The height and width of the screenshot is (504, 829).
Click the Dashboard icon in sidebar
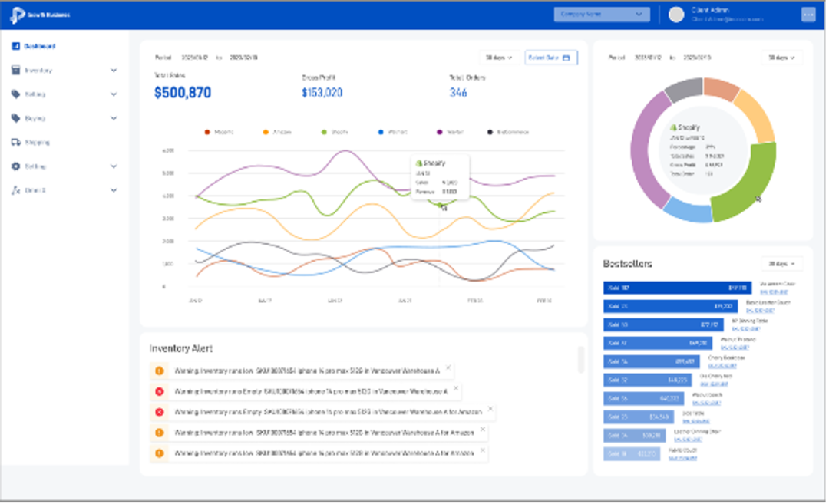[16, 46]
